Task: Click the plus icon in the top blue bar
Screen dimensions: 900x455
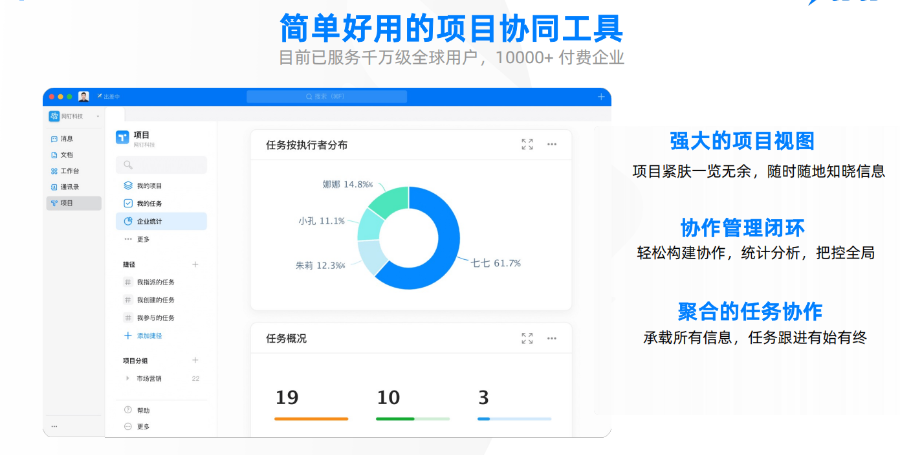Action: pyautogui.click(x=601, y=97)
